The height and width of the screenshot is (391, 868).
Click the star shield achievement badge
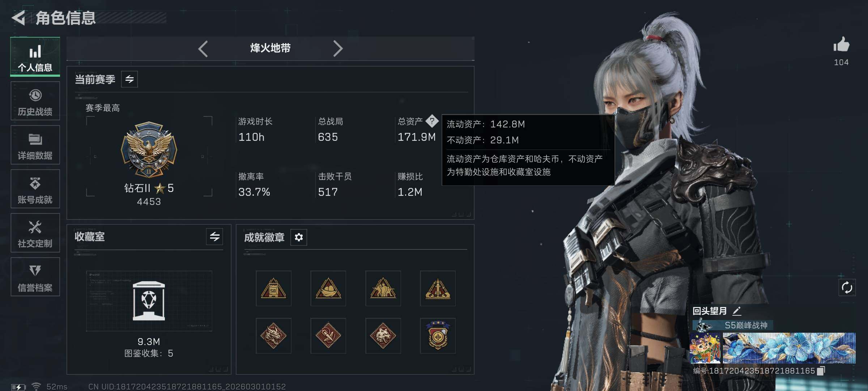pos(438,336)
